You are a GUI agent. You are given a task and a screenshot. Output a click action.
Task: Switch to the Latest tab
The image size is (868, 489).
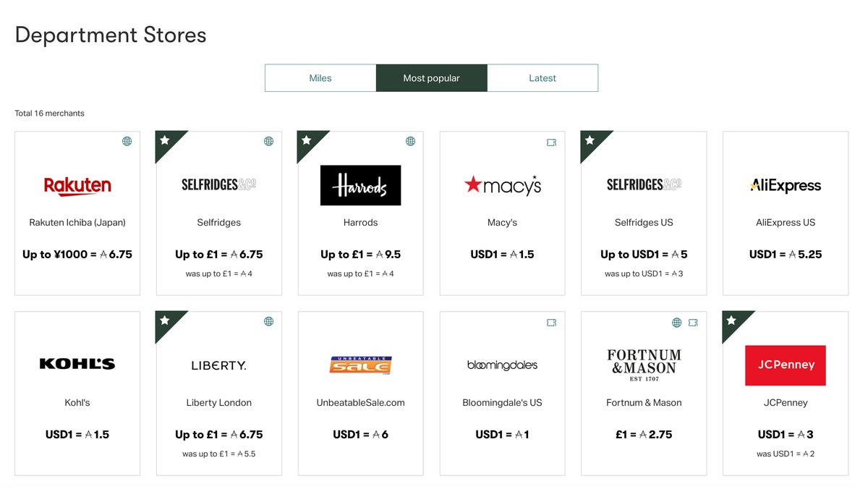point(542,78)
